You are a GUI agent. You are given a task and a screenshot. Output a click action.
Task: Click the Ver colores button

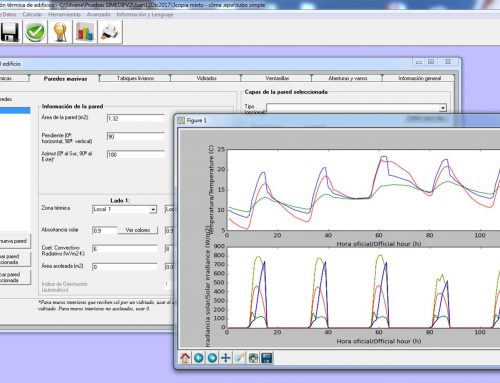click(138, 230)
